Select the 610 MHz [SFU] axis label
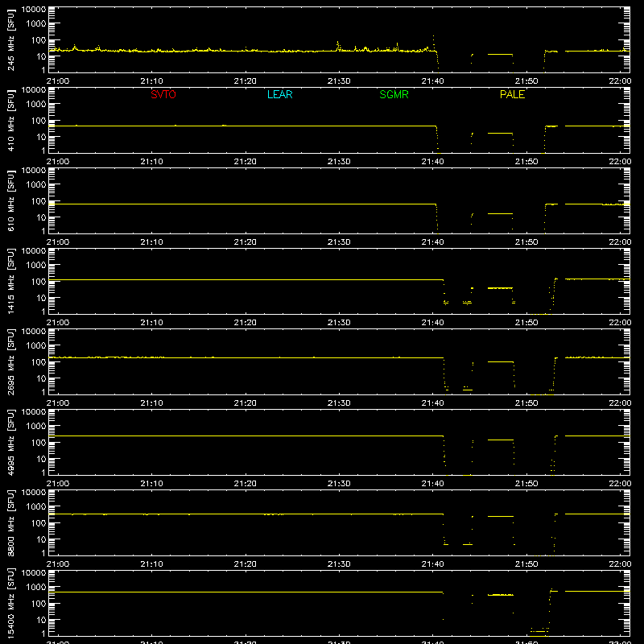644x644 pixels. 11,201
